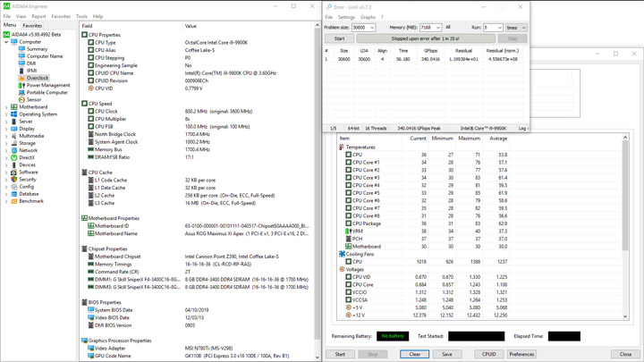
Task: Open the Memory (MiB) dropdown
Action: tap(437, 28)
